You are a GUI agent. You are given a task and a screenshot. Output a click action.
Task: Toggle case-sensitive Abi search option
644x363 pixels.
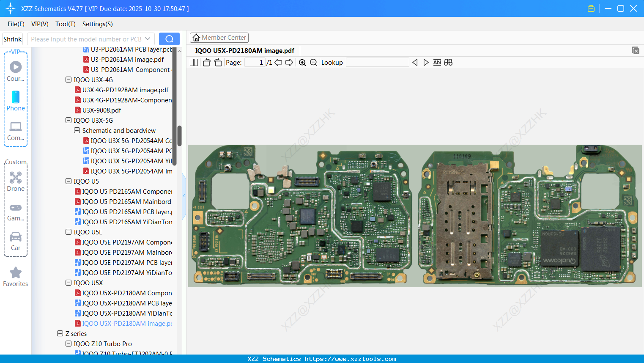(437, 62)
